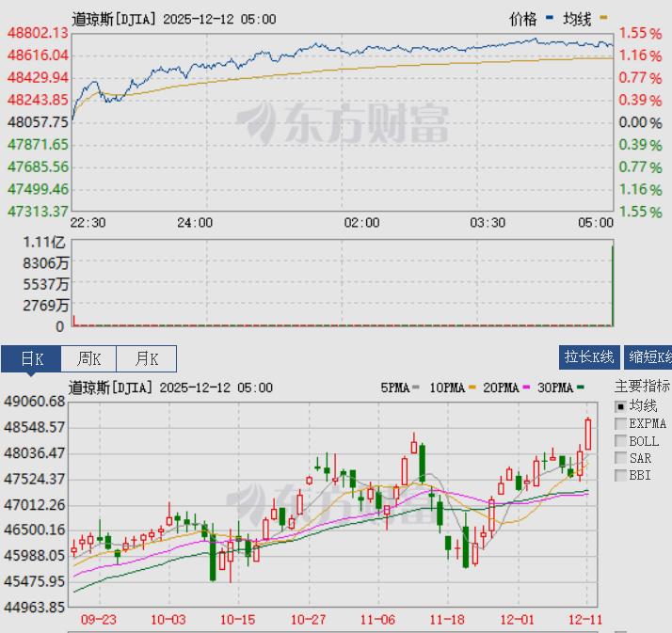
Task: Click the 10-15 date axis label
Action: tap(238, 619)
